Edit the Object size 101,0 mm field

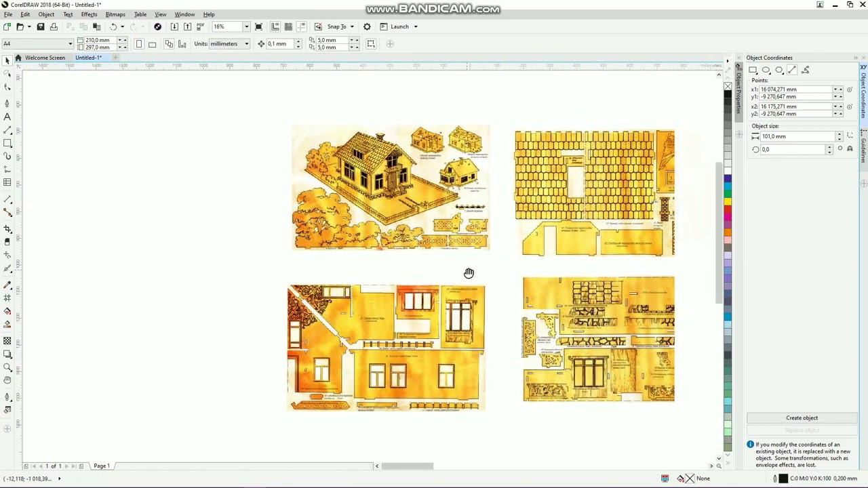(x=798, y=136)
